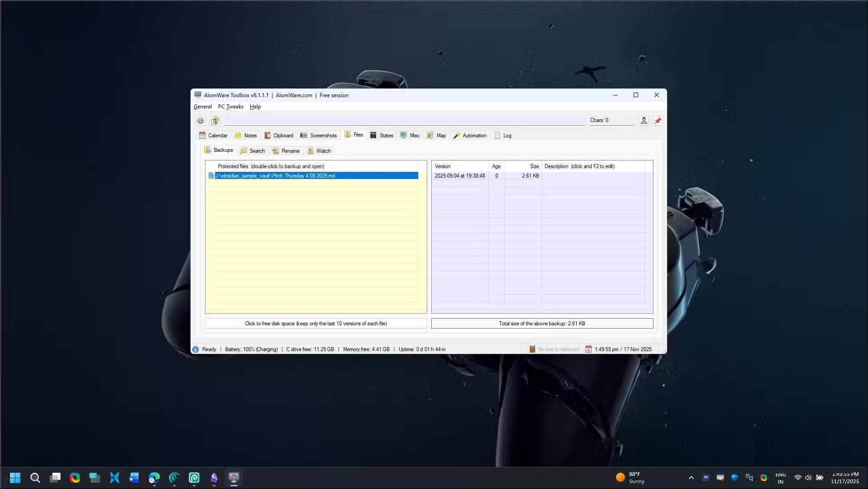The image size is (868, 489).
Task: Click the help question-mark toolbar icon
Action: (215, 121)
